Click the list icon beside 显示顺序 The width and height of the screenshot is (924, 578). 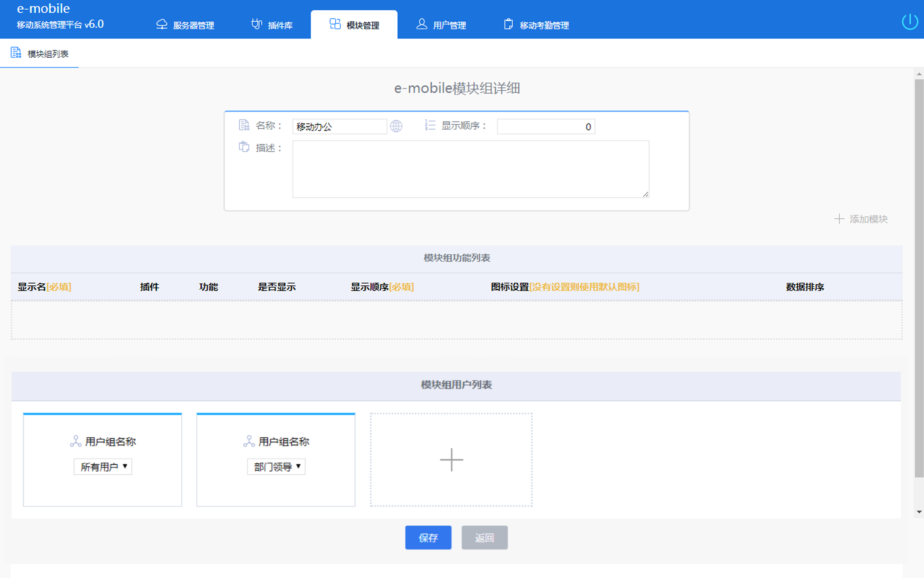pos(430,125)
